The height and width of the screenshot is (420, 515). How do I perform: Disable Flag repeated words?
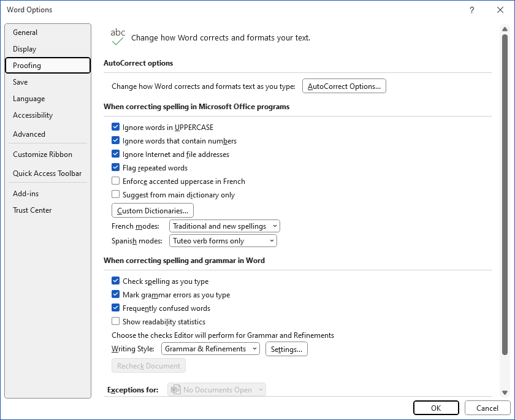pyautogui.click(x=116, y=167)
